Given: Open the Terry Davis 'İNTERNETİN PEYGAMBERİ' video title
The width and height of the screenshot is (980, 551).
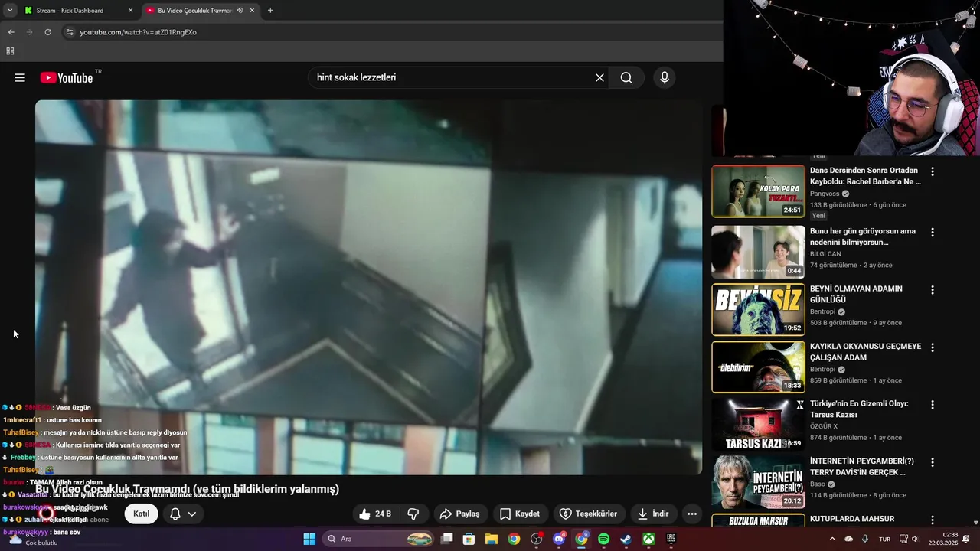Looking at the screenshot, I should pos(862,467).
